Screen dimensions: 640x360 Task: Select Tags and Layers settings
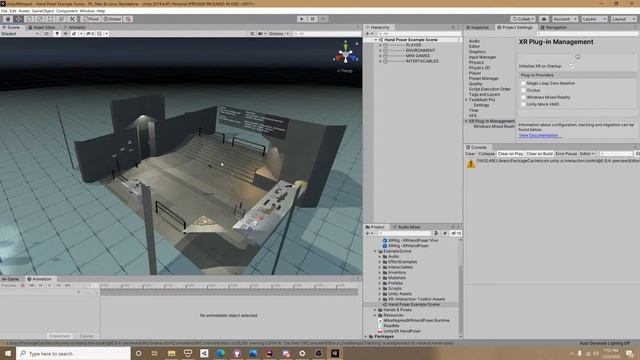tap(484, 94)
